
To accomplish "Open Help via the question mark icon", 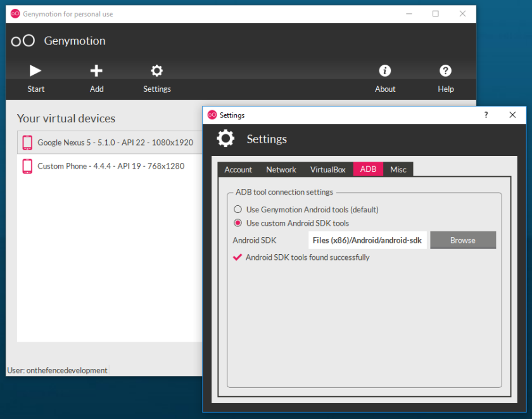I will pyautogui.click(x=445, y=70).
